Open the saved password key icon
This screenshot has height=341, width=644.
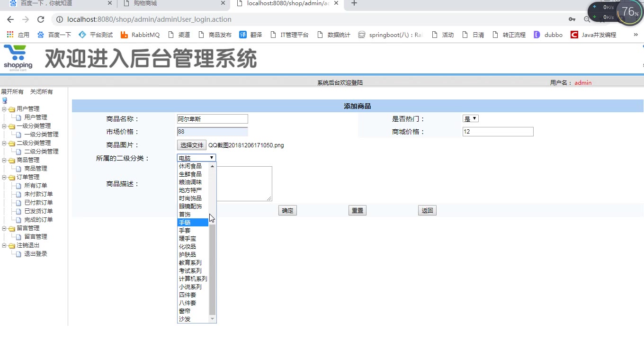click(572, 19)
